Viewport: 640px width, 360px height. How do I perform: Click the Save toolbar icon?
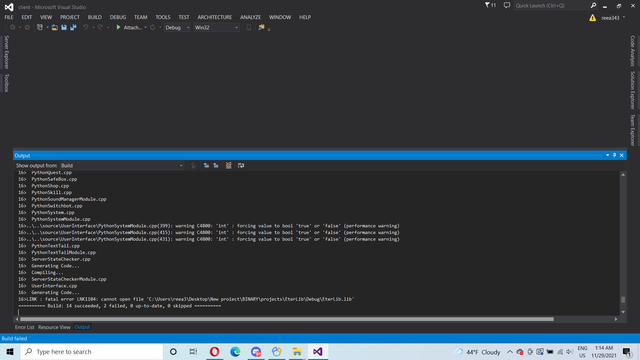(64, 27)
